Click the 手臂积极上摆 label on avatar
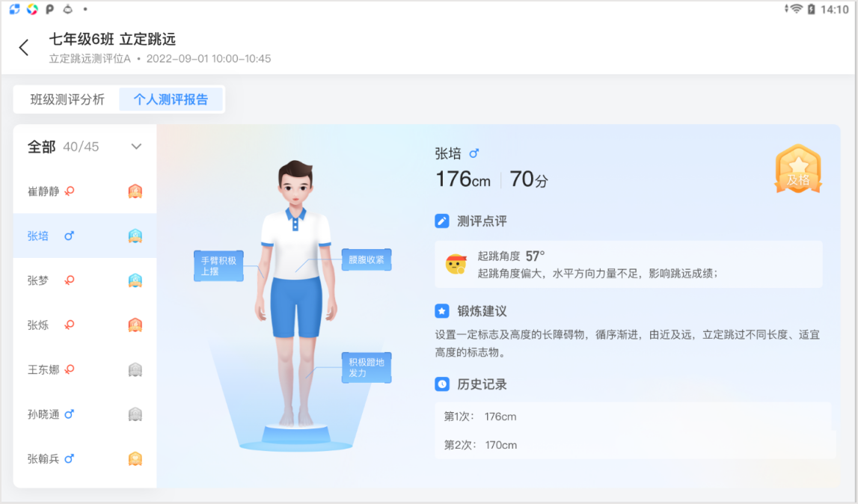Screen dimensions: 858x504 coord(218,266)
